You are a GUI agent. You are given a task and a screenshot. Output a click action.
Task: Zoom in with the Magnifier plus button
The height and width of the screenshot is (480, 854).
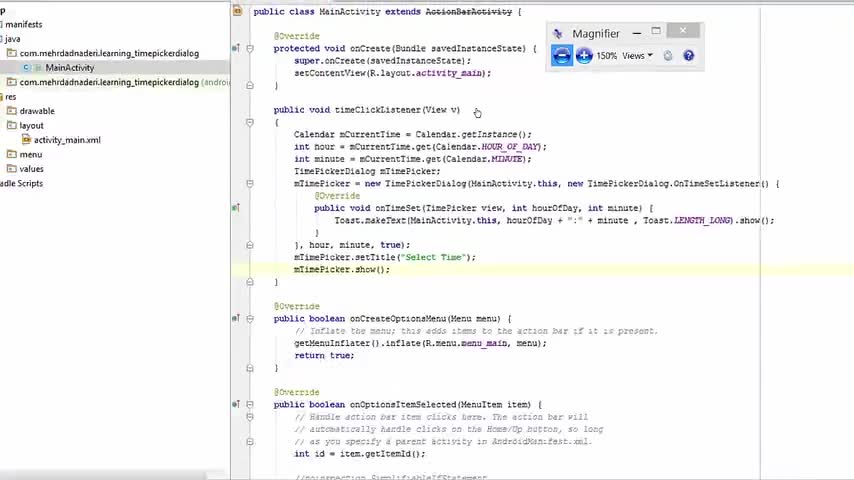point(584,56)
